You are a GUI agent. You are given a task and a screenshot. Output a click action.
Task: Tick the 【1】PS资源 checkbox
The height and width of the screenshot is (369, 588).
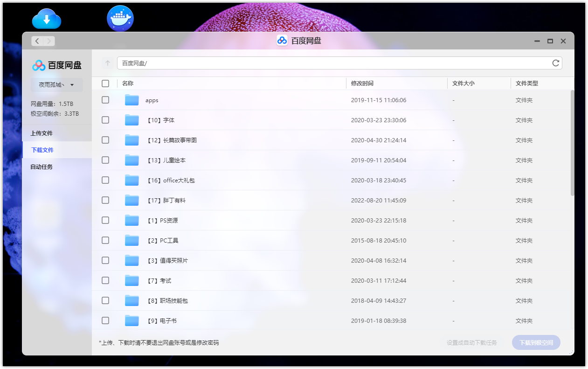105,220
